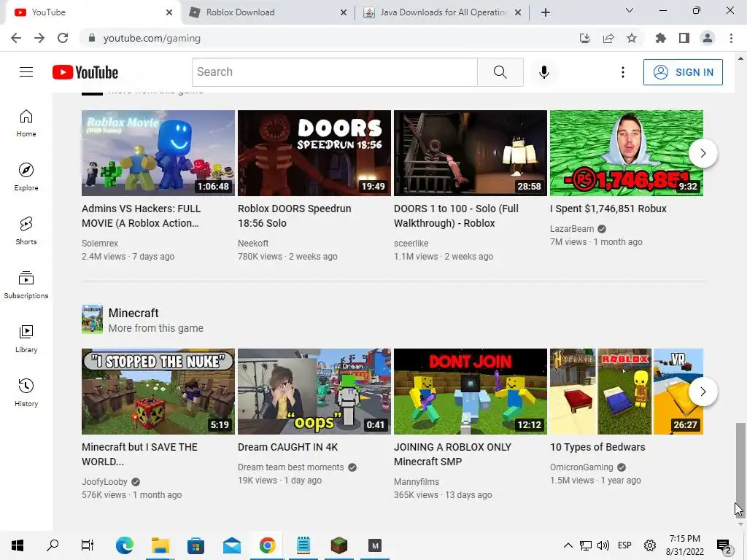The width and height of the screenshot is (747, 560).
Task: Open the DOORS 1 to 100 thumbnail
Action: tap(471, 153)
